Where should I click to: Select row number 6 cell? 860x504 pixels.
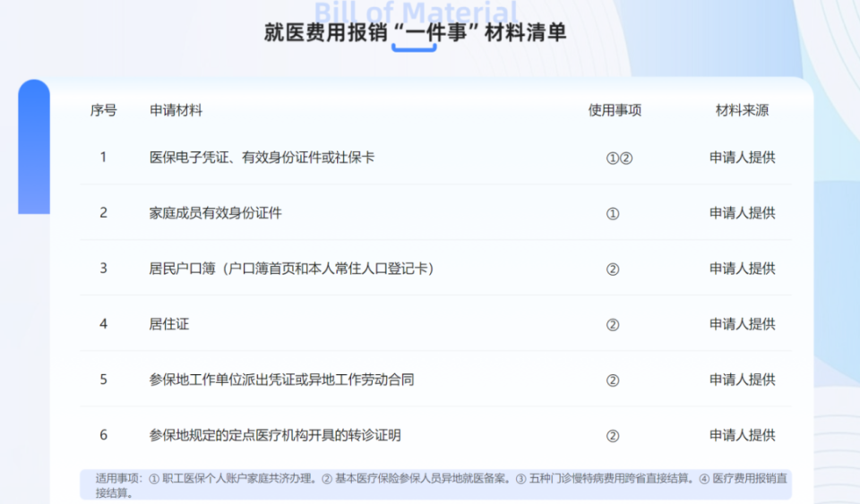(x=103, y=435)
